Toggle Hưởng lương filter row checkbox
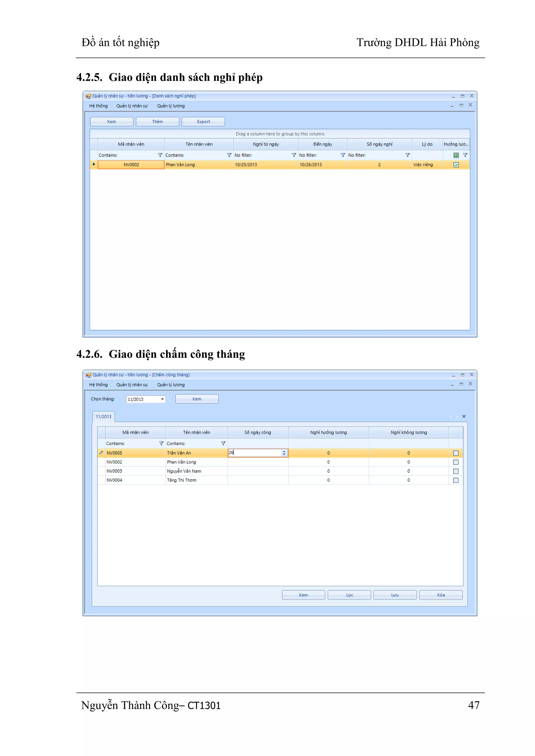Image resolution: width=535 pixels, height=756 pixels. (456, 155)
